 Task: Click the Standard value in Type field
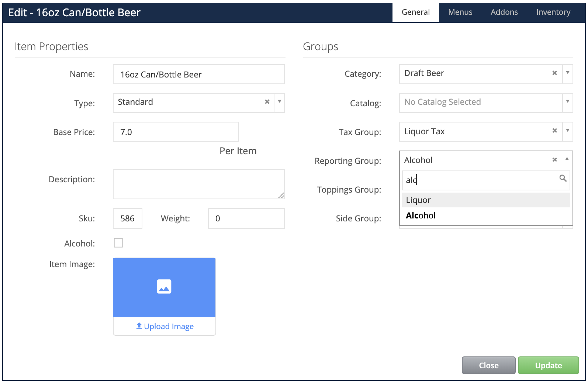135,102
